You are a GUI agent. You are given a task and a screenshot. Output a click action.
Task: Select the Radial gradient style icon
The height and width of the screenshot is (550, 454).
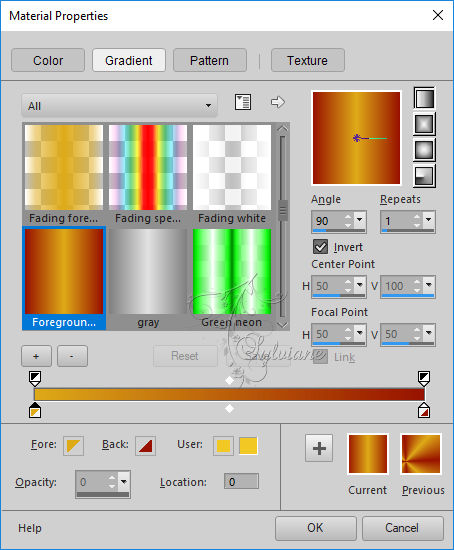tap(424, 176)
